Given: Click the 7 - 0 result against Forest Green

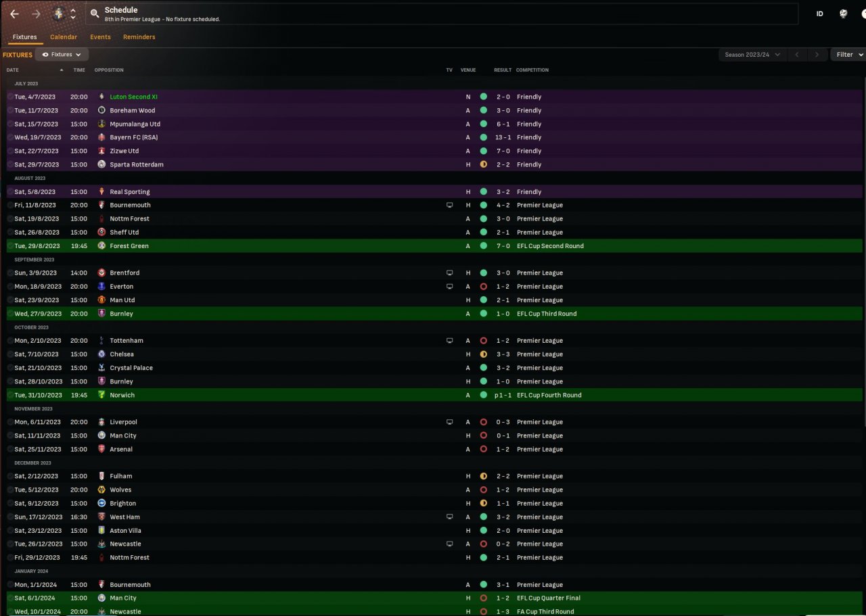Looking at the screenshot, I should tap(502, 245).
